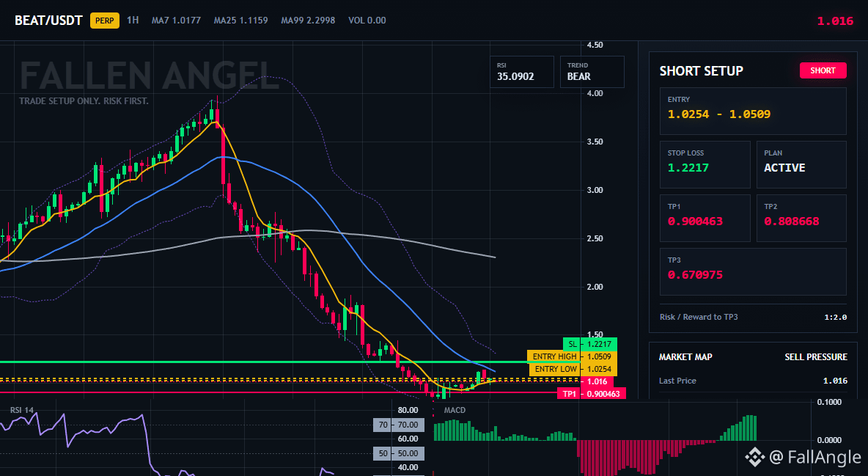
Task: Click the MA99 2.2998 indicator label
Action: pos(308,21)
